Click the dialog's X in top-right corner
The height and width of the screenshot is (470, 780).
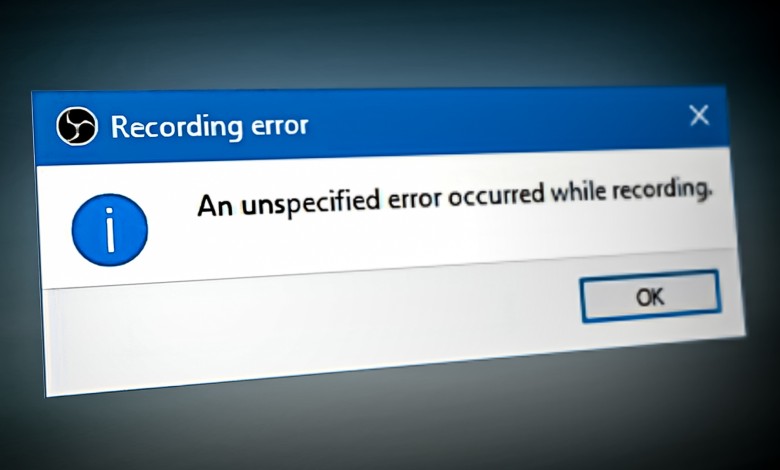pyautogui.click(x=699, y=115)
